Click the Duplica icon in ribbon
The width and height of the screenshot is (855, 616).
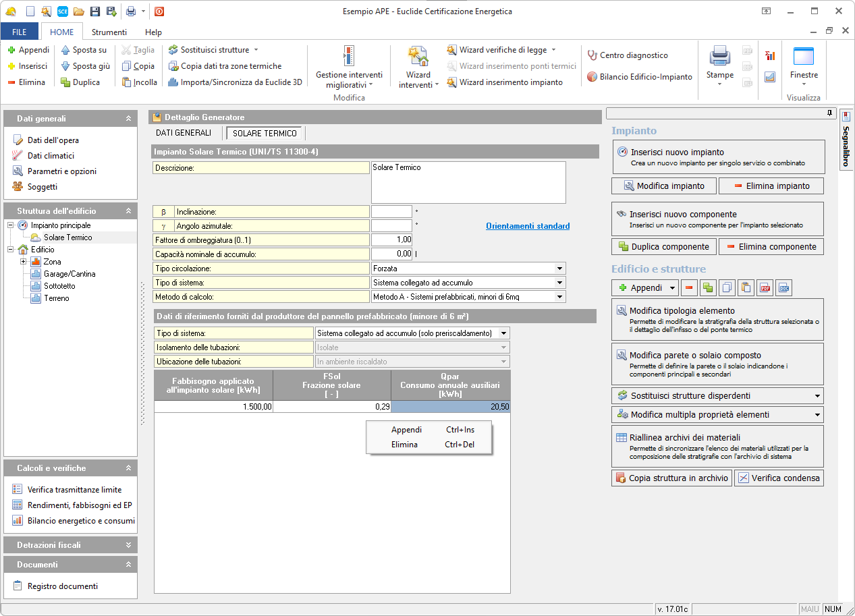pyautogui.click(x=65, y=82)
